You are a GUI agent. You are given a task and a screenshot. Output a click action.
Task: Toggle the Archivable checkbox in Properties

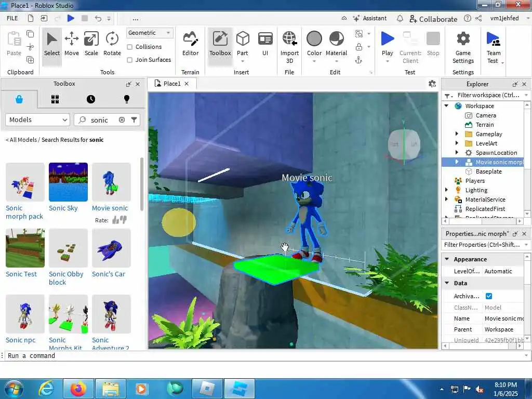(x=488, y=296)
